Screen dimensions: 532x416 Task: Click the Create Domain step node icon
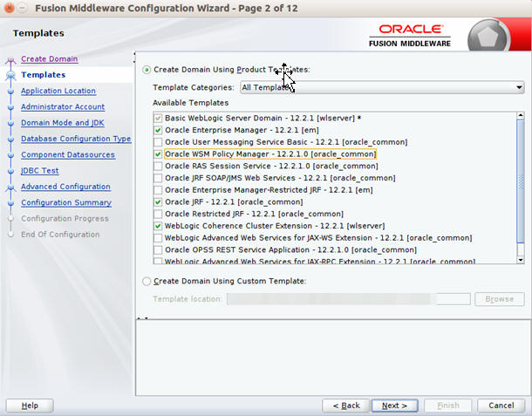click(10, 61)
